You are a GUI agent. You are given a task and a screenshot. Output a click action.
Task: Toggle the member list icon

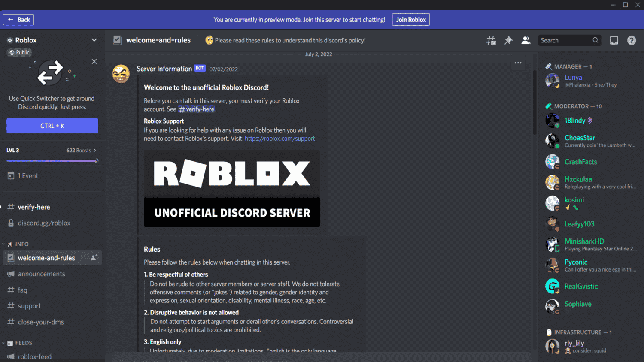526,40
